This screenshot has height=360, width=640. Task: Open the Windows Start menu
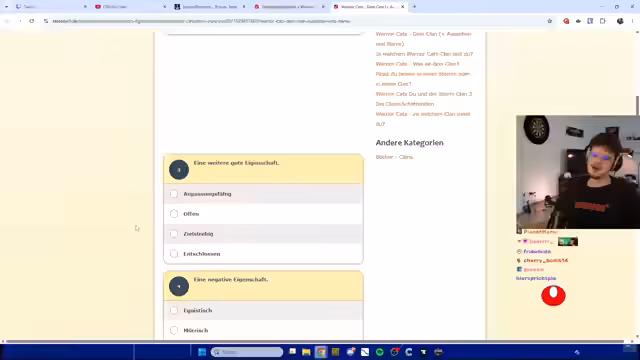point(202,352)
